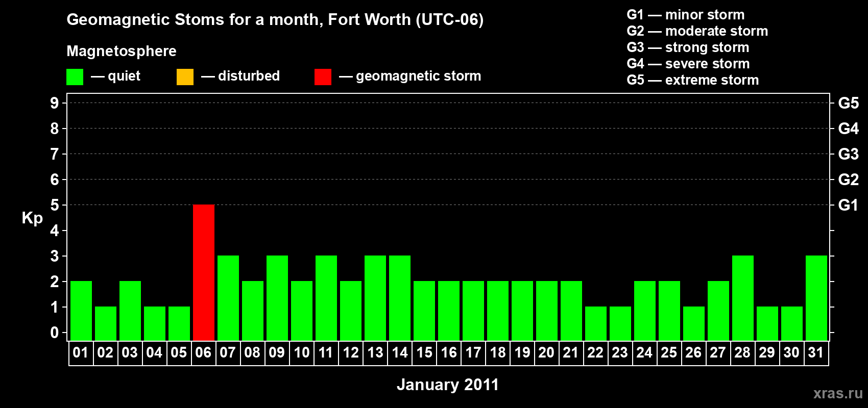The height and width of the screenshot is (408, 868).
Task: Select the green bar for day 28
Action: tap(743, 298)
